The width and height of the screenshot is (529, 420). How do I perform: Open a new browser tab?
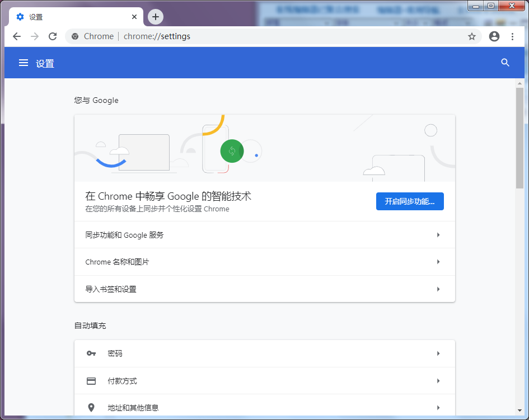[x=155, y=17]
